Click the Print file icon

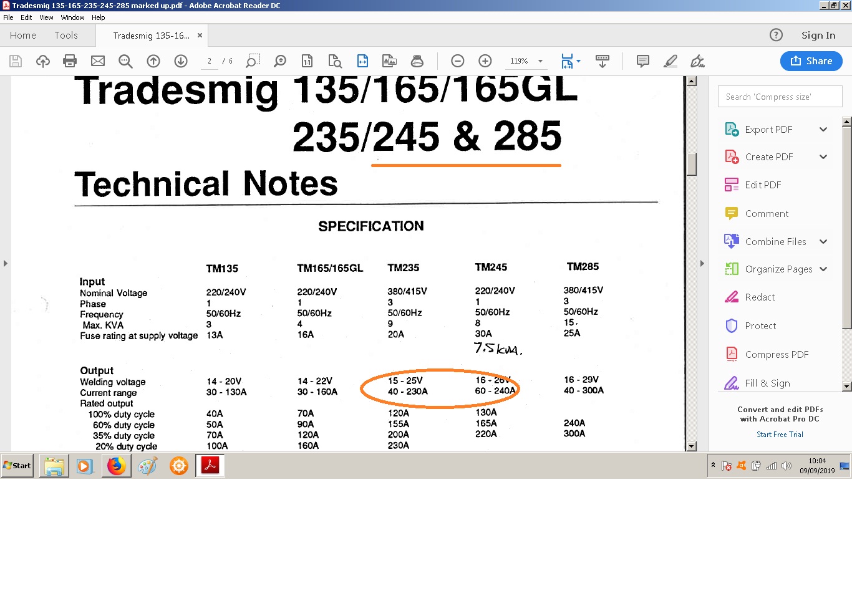(70, 61)
